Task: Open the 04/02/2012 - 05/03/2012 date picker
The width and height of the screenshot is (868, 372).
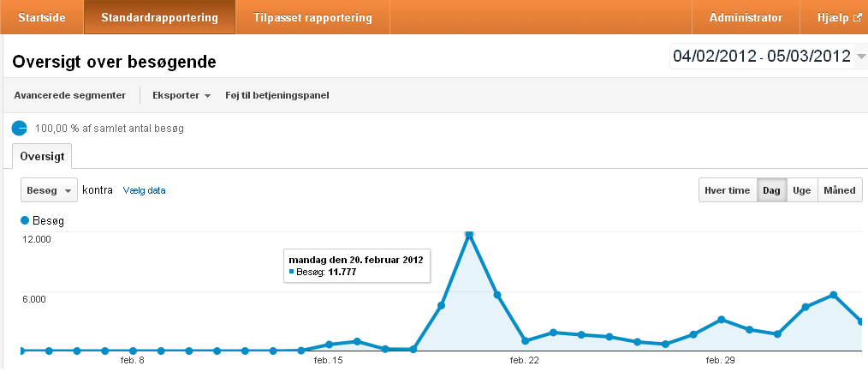Action: pos(761,57)
